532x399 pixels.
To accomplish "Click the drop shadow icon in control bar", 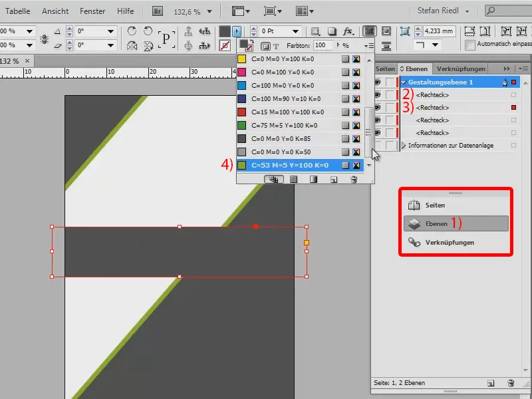I will 332,31.
